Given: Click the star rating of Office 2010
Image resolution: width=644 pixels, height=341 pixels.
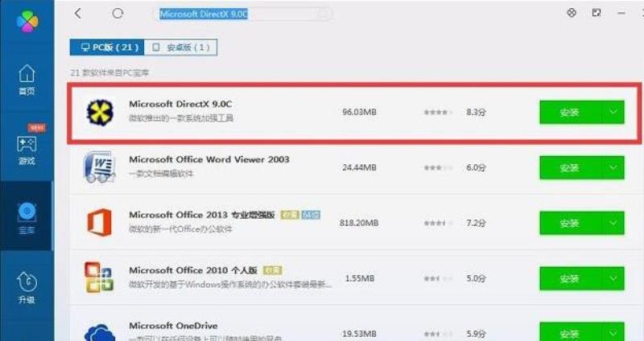Looking at the screenshot, I should pos(438,278).
